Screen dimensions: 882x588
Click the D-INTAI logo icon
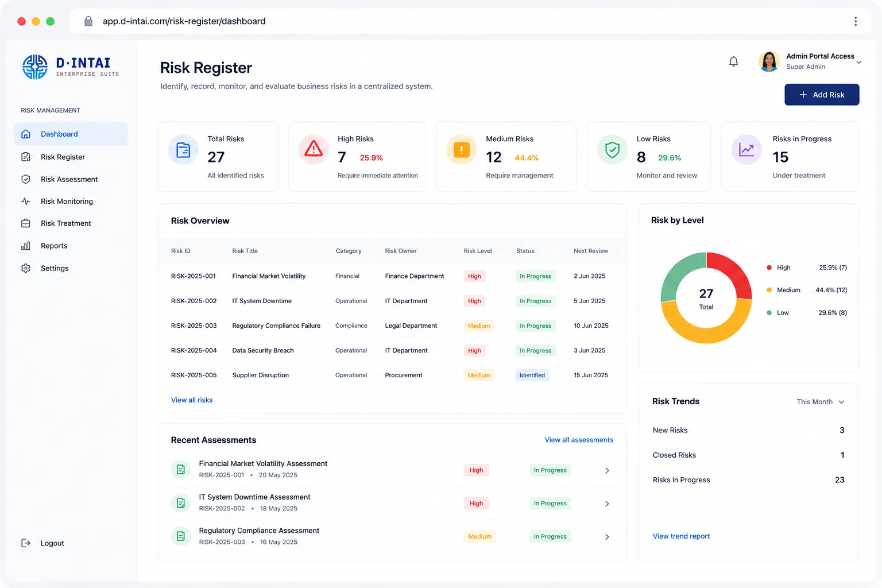click(35, 67)
